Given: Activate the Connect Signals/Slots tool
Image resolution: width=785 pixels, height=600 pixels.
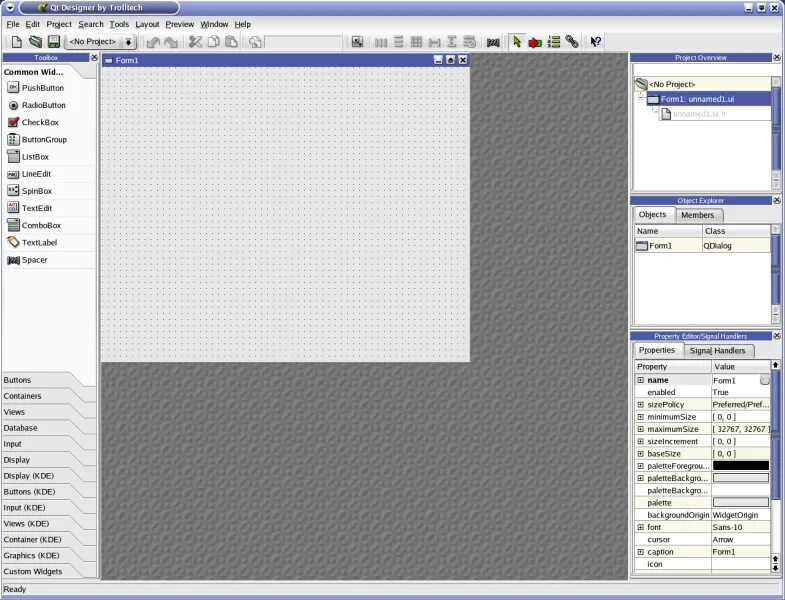Looking at the screenshot, I should 535,42.
